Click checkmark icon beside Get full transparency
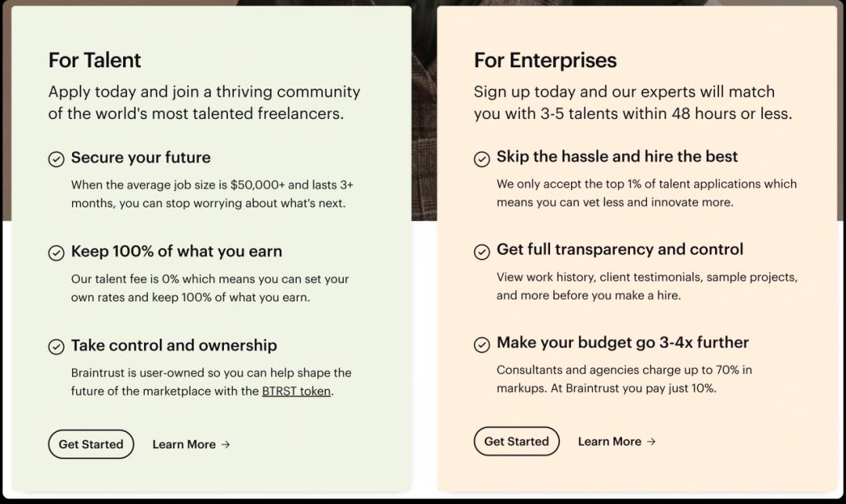 482,251
